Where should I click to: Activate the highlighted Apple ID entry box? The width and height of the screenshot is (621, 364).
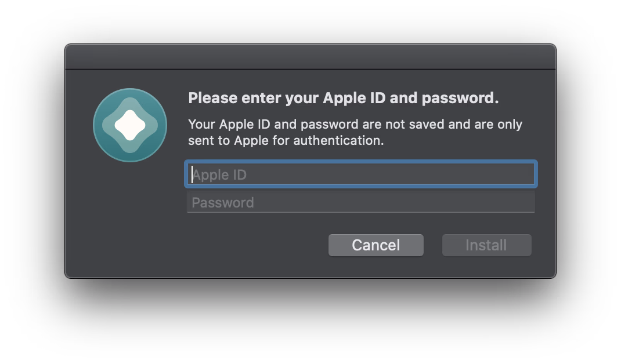pyautogui.click(x=360, y=174)
